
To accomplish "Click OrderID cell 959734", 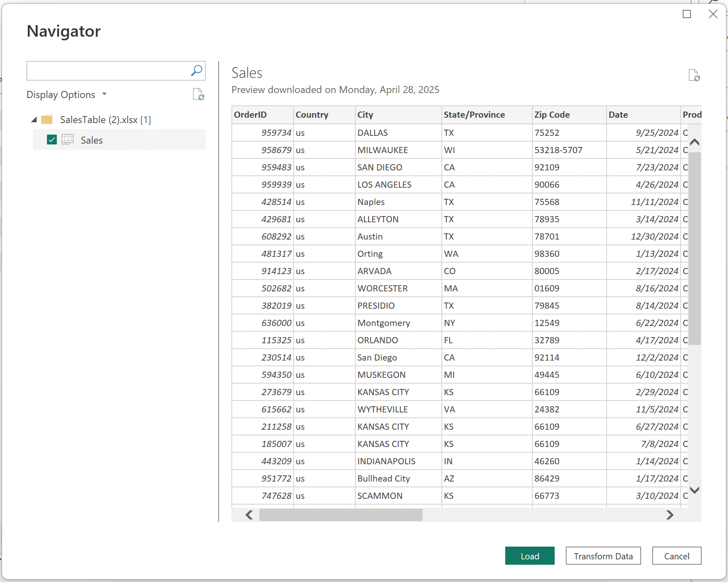I will [263, 133].
